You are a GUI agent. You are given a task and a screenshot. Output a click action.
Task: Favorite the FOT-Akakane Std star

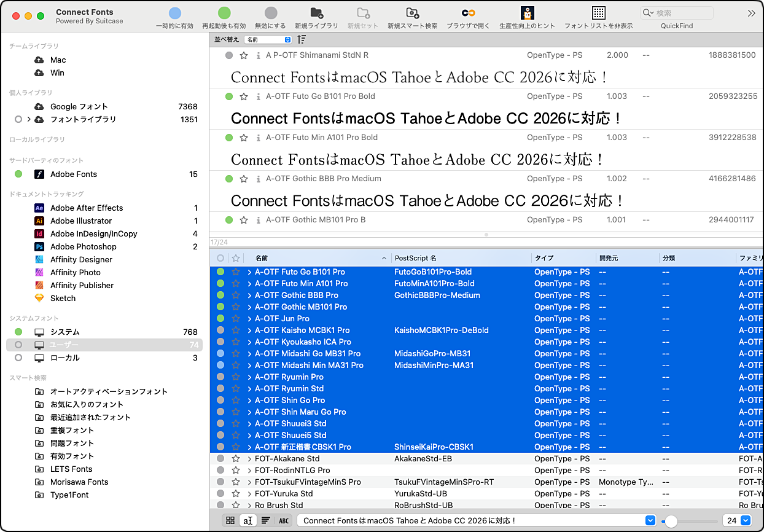pos(236,458)
